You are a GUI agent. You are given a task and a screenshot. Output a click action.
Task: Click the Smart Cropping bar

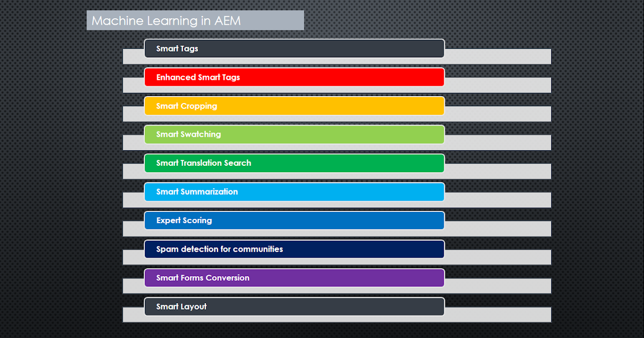(294, 106)
